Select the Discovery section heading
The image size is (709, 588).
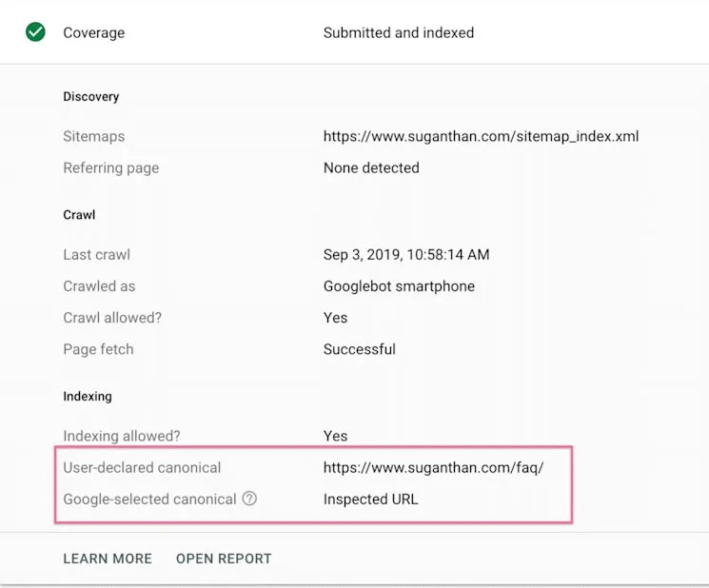coord(91,97)
